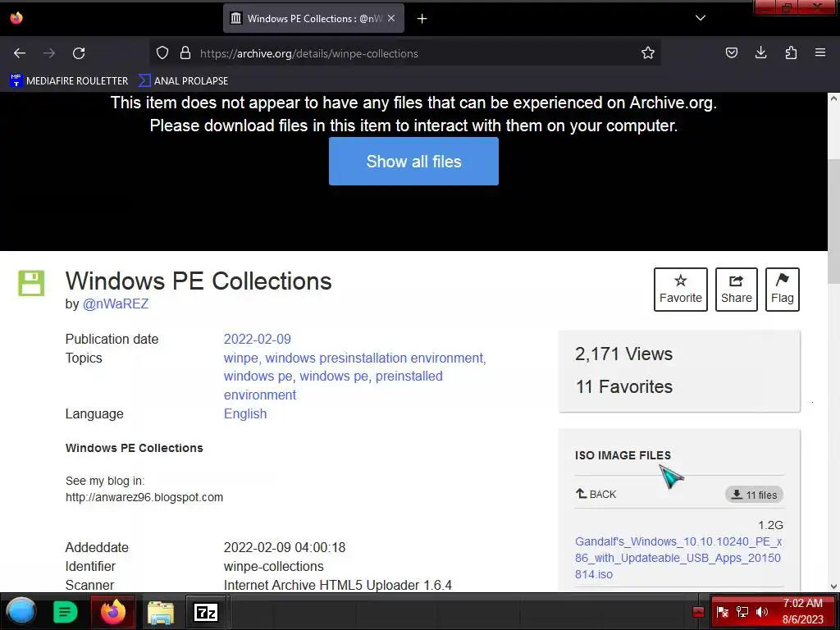
Task: Open the winpe topic link
Action: click(240, 358)
